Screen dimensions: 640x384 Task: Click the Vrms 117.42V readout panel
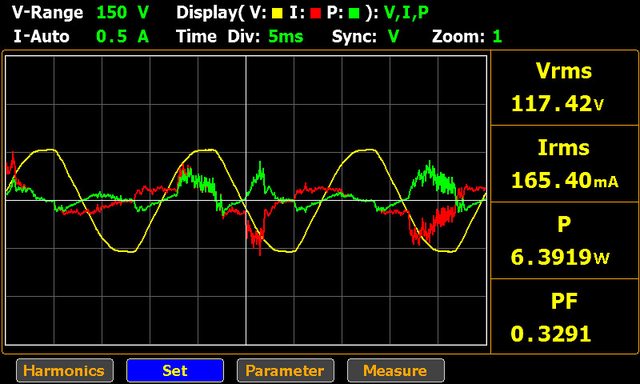click(564, 88)
